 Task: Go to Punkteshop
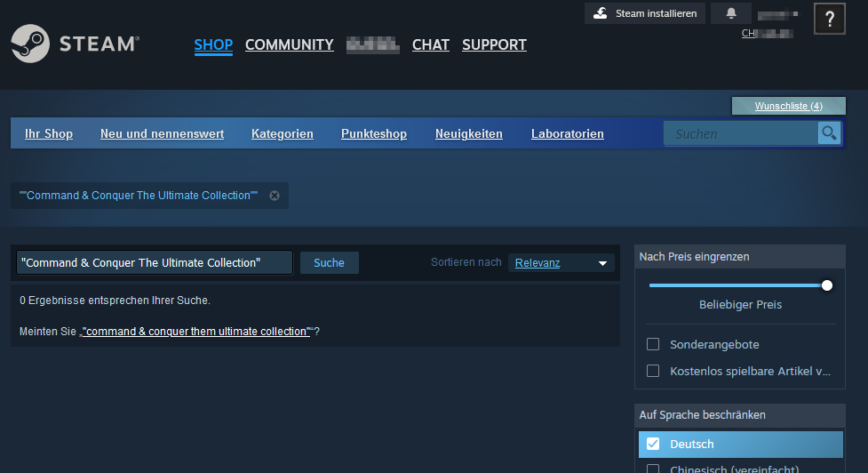pyautogui.click(x=374, y=133)
